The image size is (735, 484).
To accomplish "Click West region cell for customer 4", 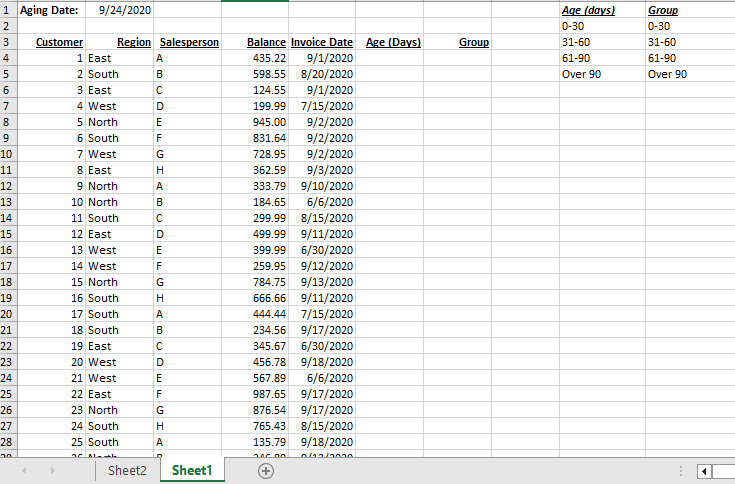I will point(120,106).
